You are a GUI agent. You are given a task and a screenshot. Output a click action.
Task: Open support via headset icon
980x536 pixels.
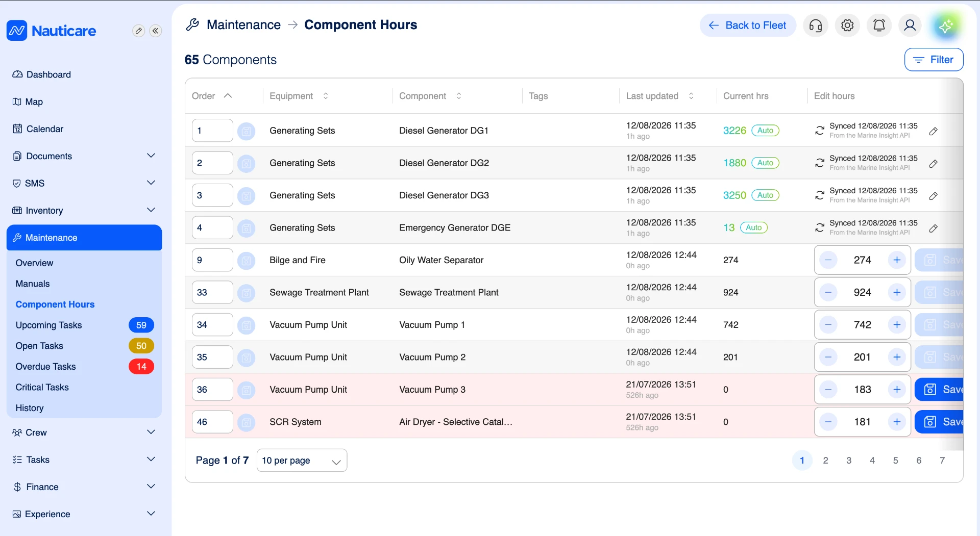(816, 25)
